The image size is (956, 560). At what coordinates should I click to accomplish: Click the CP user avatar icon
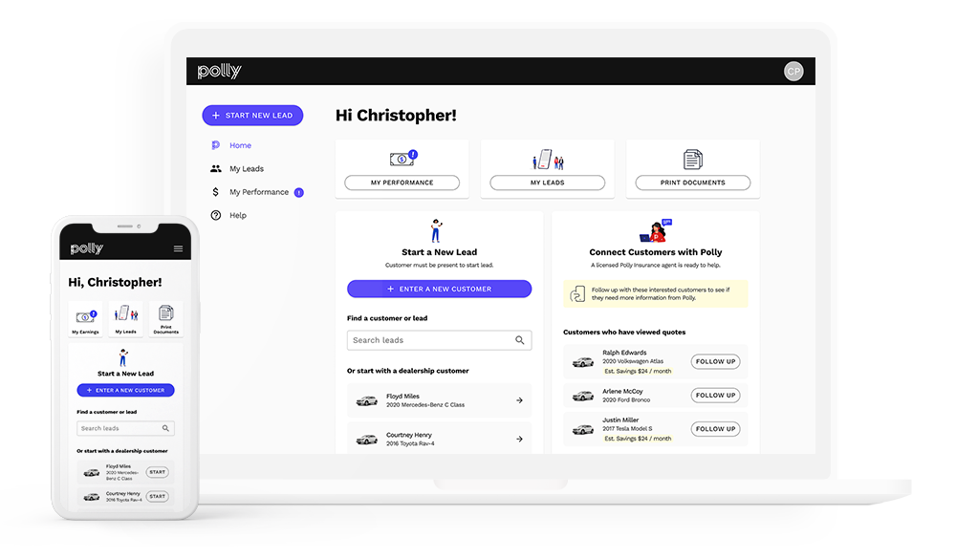(793, 71)
